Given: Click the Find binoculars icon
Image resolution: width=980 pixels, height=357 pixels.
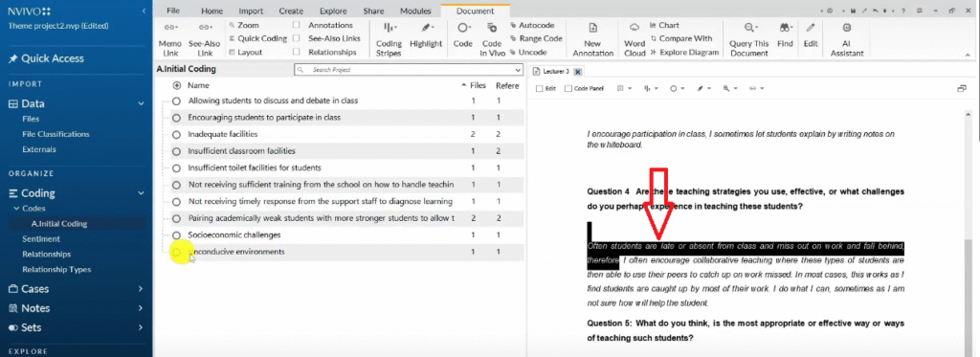Looking at the screenshot, I should (786, 28).
